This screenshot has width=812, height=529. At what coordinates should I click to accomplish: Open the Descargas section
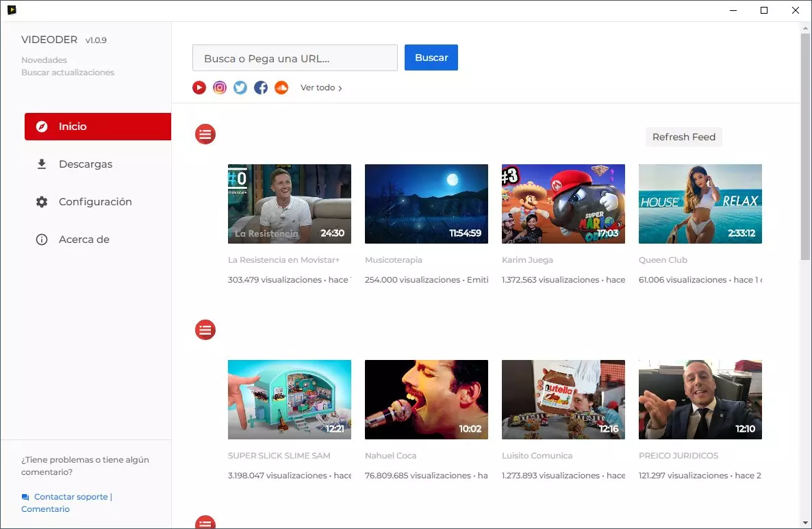click(86, 164)
